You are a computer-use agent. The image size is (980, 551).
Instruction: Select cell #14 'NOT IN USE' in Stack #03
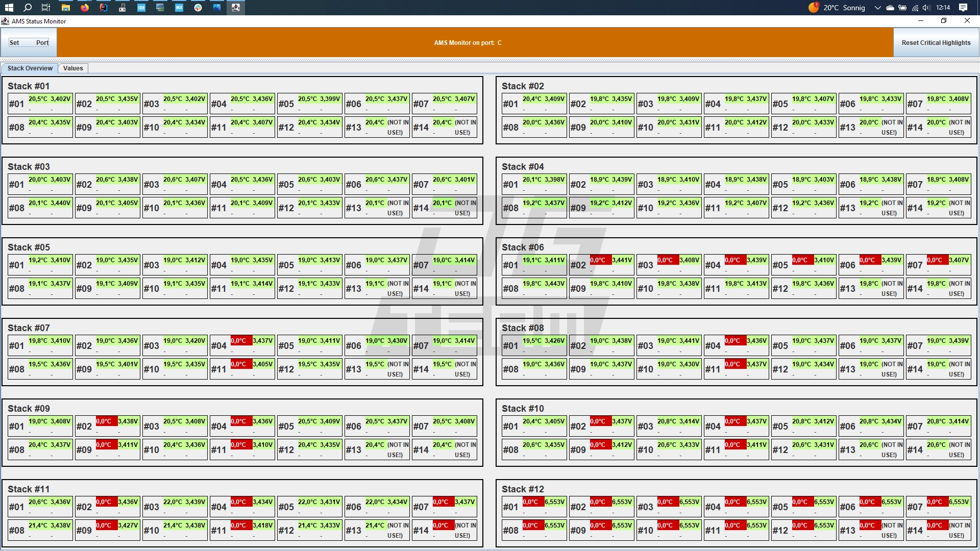tap(445, 208)
